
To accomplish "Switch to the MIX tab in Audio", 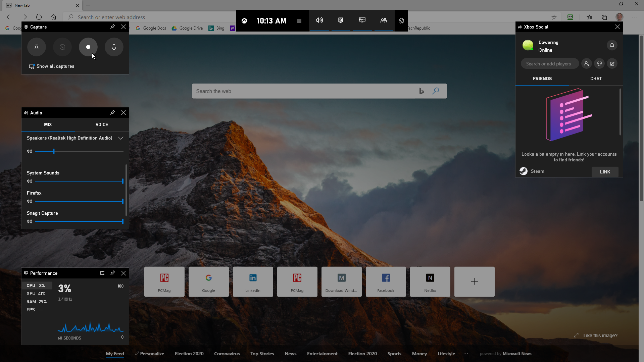I will pyautogui.click(x=48, y=124).
